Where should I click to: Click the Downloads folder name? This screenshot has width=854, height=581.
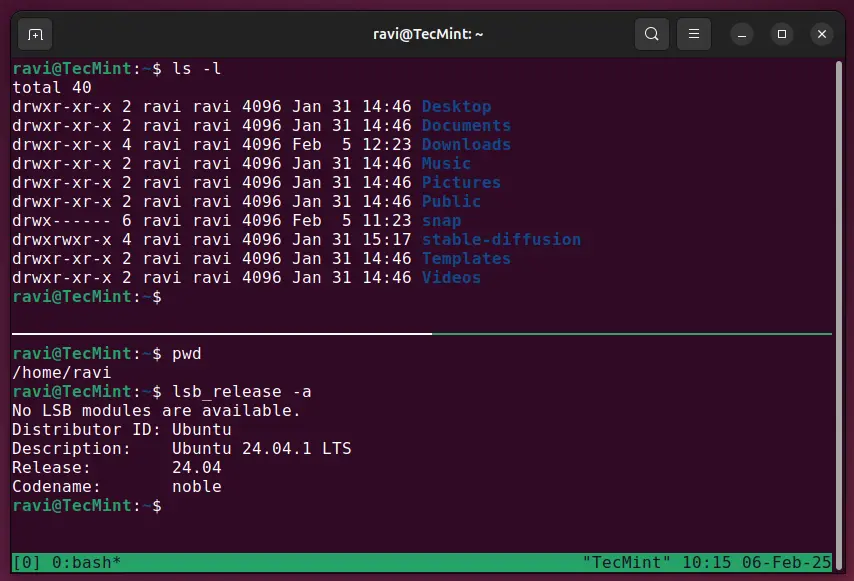466,144
